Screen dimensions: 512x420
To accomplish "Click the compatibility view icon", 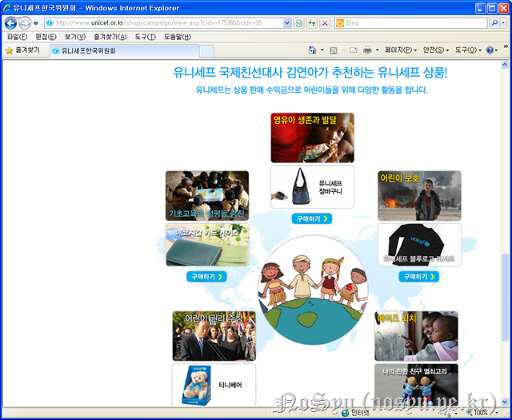I will point(299,23).
